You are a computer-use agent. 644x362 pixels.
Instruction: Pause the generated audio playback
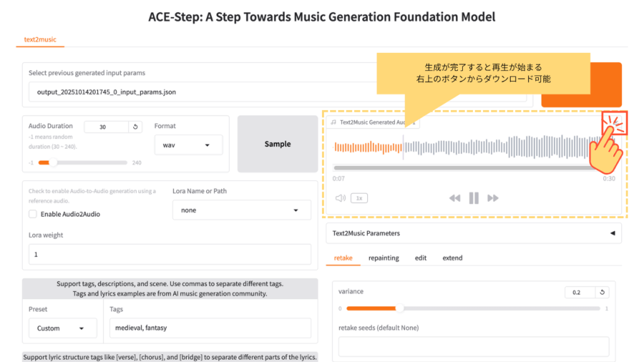[474, 199]
